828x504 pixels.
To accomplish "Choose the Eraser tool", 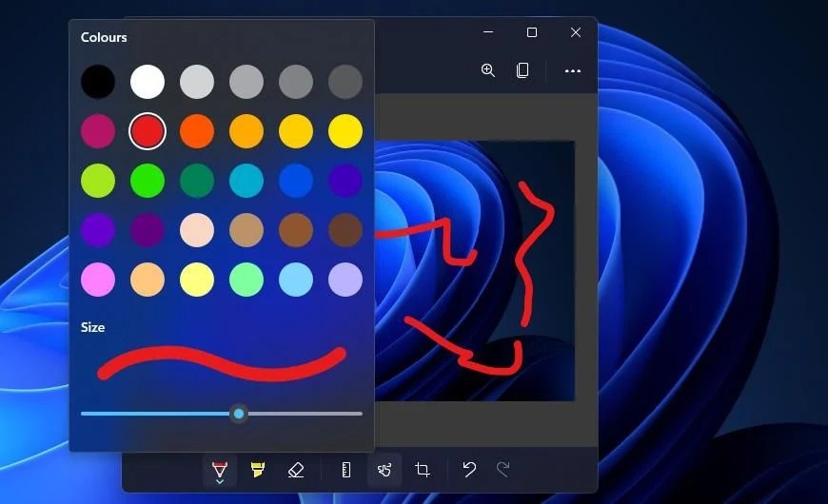I will (x=296, y=470).
